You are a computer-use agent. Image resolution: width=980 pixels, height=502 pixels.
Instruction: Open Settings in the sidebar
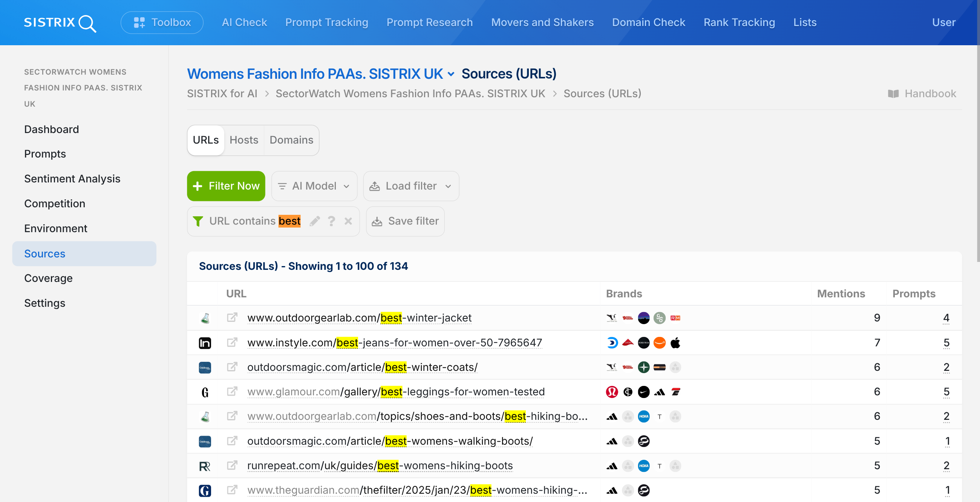pyautogui.click(x=44, y=303)
